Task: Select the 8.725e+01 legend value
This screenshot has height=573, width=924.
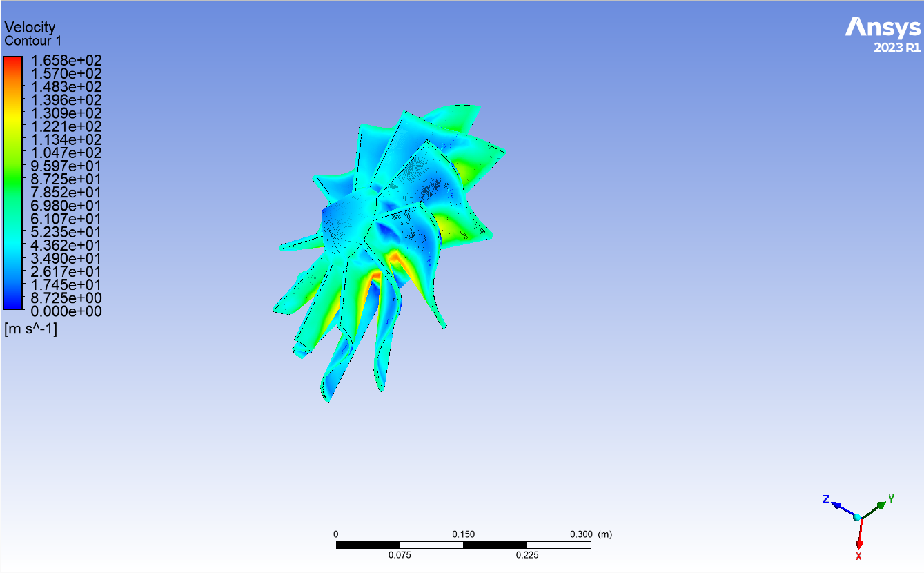Action: click(x=65, y=179)
